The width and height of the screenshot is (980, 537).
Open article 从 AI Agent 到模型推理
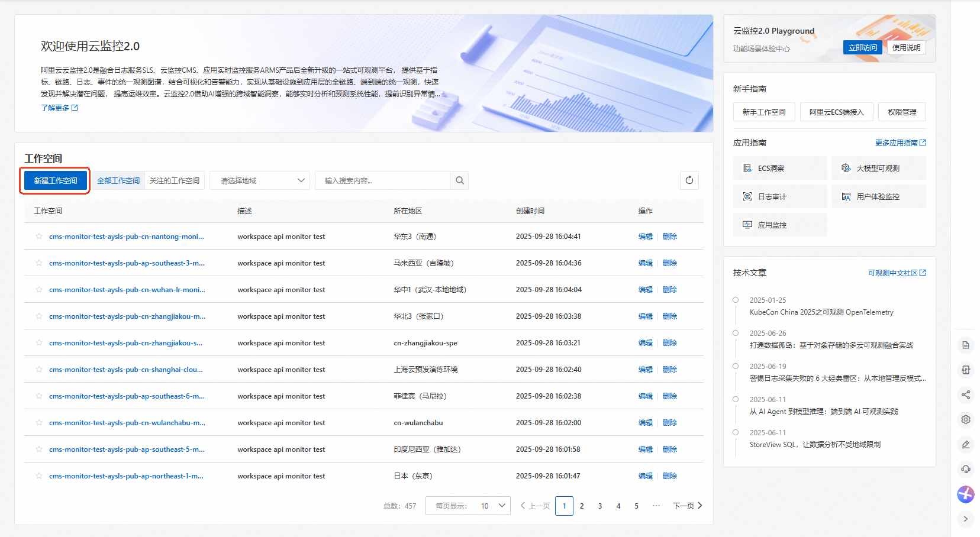tap(824, 412)
